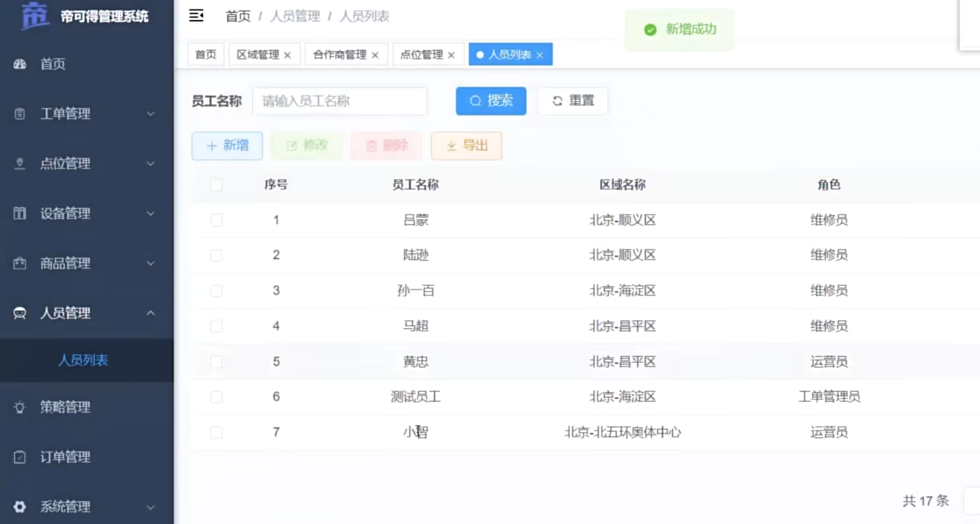This screenshot has height=524, width=980.
Task: Click the 导出 export button
Action: click(x=466, y=146)
